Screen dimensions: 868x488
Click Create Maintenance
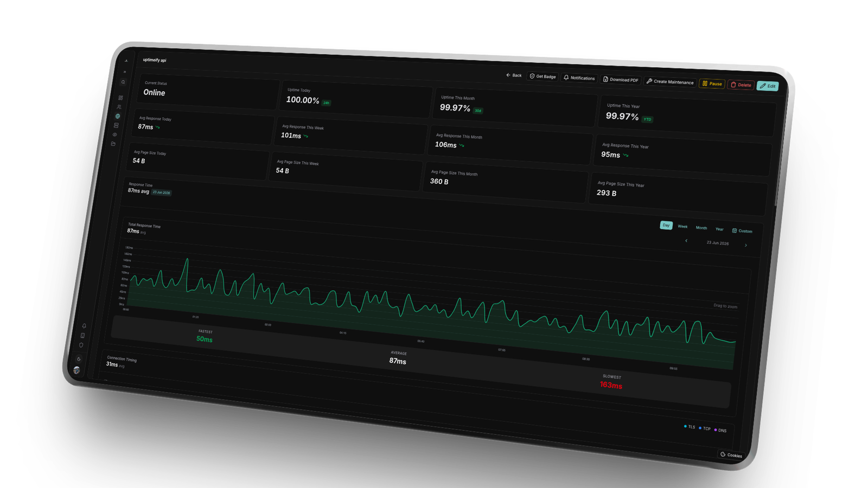coord(670,82)
